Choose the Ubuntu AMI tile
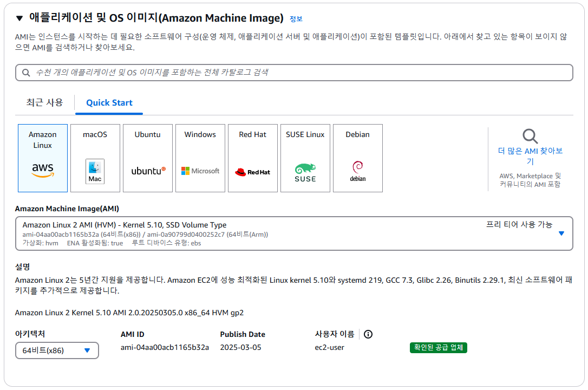Screen dimensions: 588x390 [148, 158]
